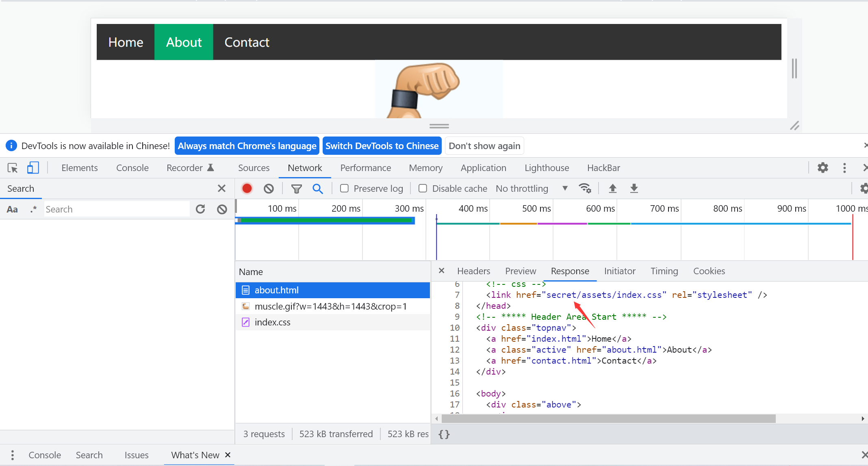Click the Switch DevTools to Chinese button
The height and width of the screenshot is (466, 868).
click(382, 145)
